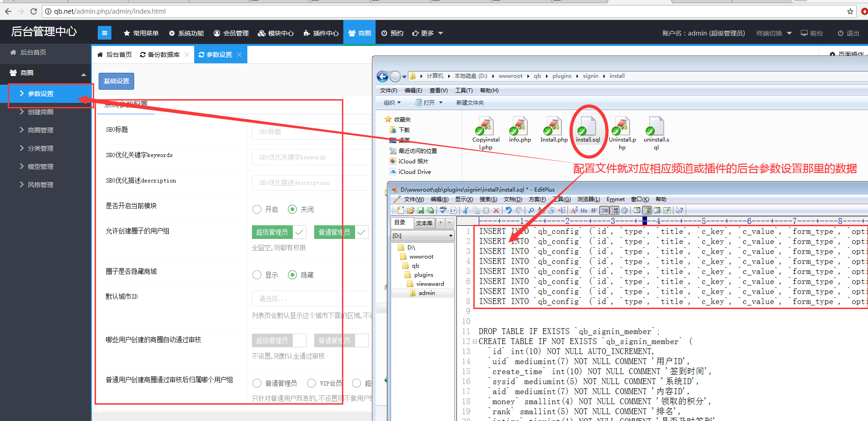Click the 基础设置 button
The image size is (868, 421).
pyautogui.click(x=116, y=81)
